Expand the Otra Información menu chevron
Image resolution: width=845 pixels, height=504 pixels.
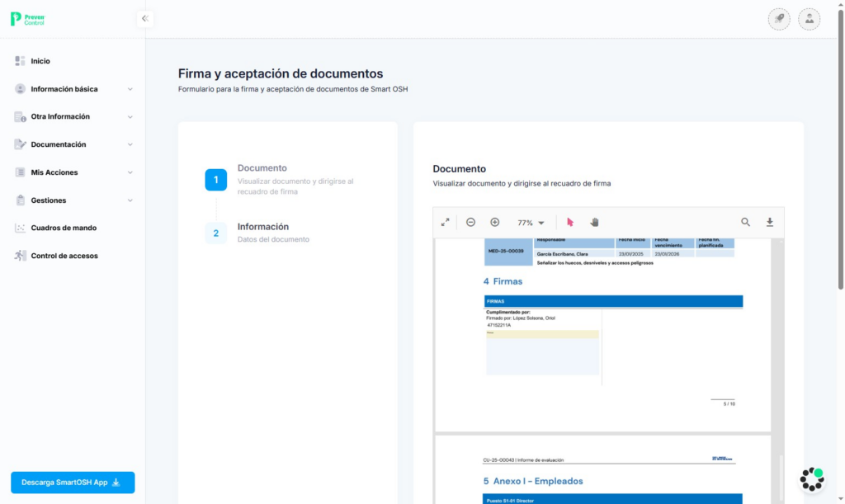[130, 117]
